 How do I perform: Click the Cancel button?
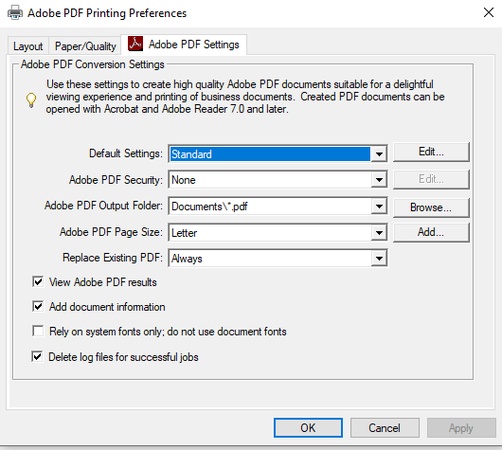click(384, 428)
